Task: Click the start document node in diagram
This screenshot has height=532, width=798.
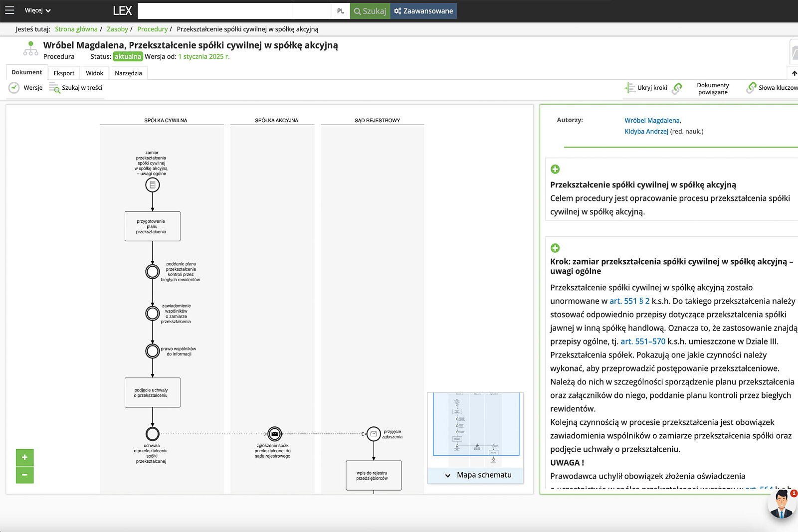Action: (153, 185)
